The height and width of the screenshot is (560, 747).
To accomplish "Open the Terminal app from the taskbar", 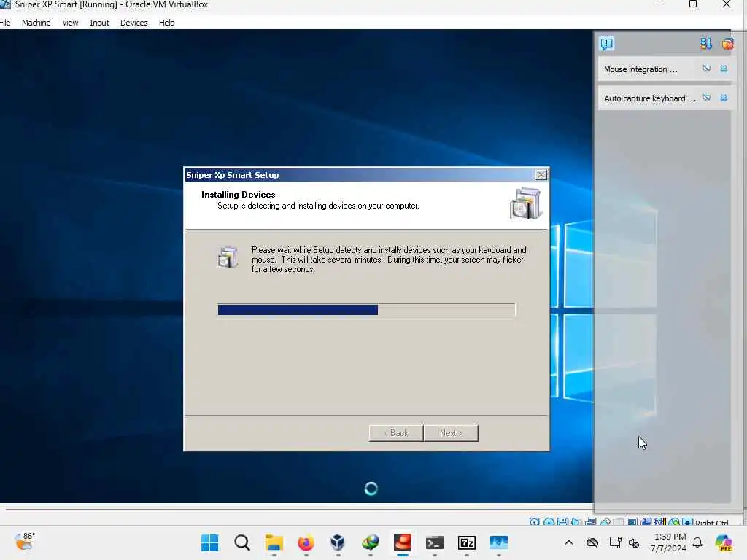I will [435, 542].
